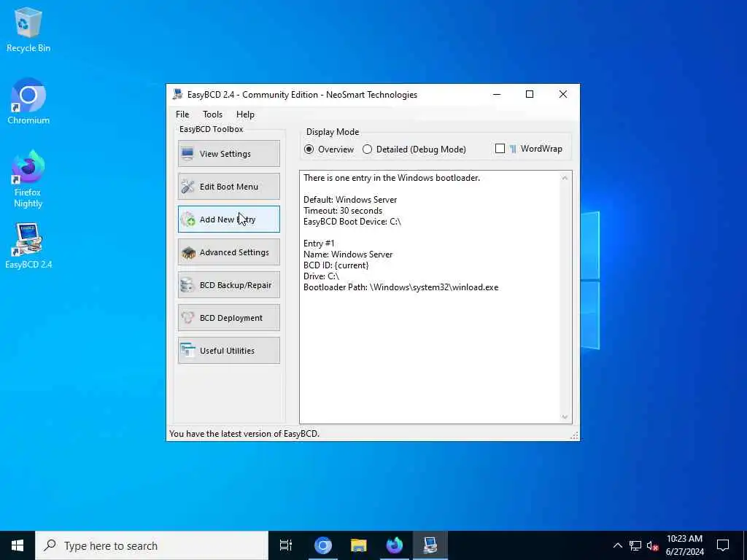This screenshot has height=560, width=747.
Task: Click scroll up arrow in text pane
Action: click(565, 178)
